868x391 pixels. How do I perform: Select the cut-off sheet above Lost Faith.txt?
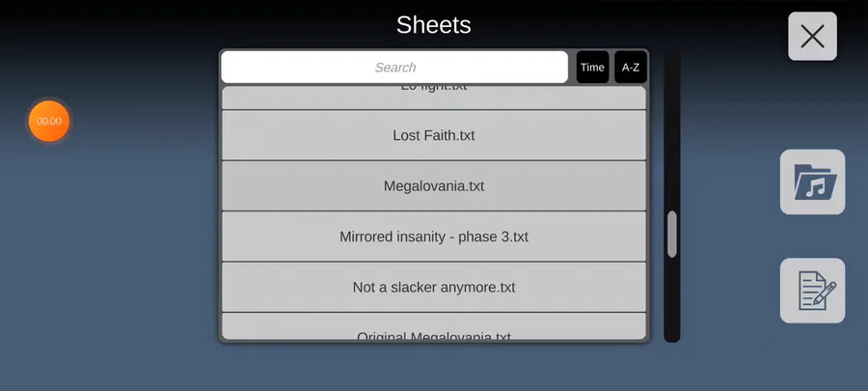pyautogui.click(x=434, y=97)
